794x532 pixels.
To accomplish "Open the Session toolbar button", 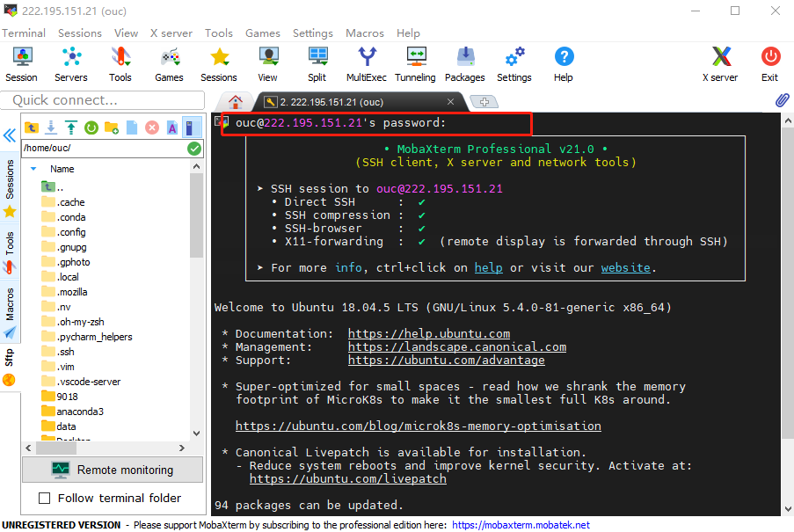I will click(22, 64).
